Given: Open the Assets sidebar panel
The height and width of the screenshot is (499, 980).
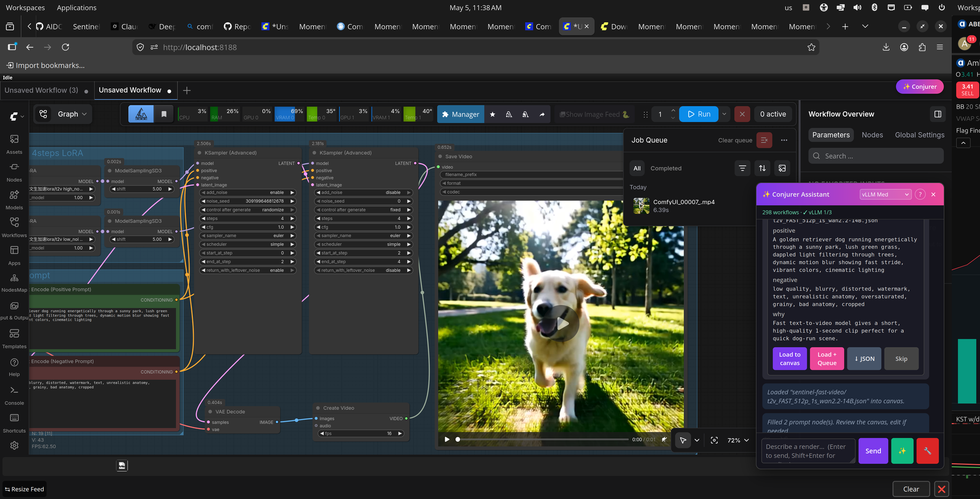Looking at the screenshot, I should 14,143.
